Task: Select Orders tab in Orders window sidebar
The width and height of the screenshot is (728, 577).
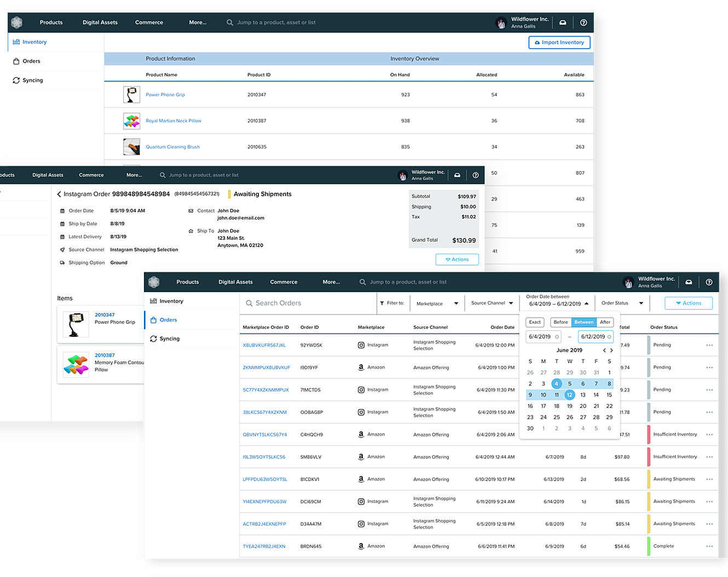Action: (x=168, y=320)
